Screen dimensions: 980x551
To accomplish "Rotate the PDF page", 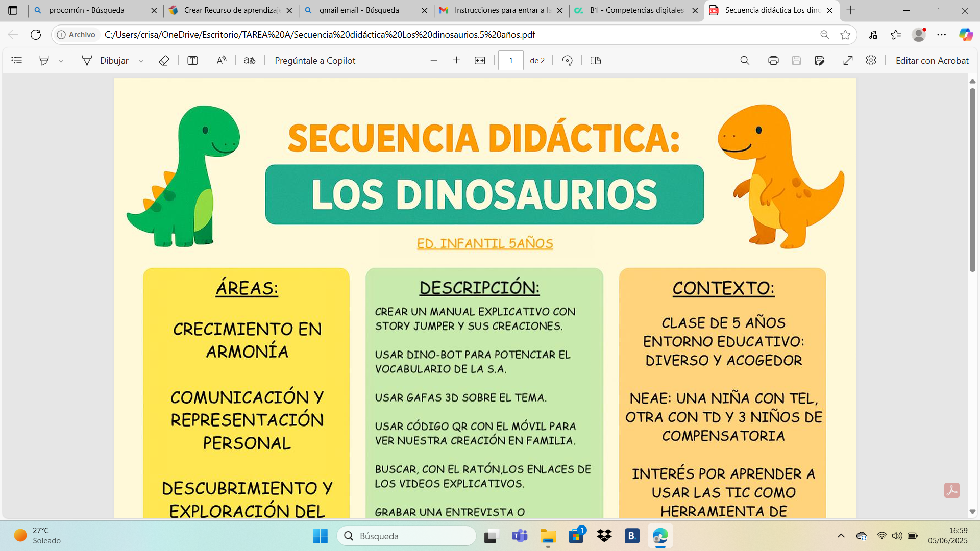I will tap(567, 60).
